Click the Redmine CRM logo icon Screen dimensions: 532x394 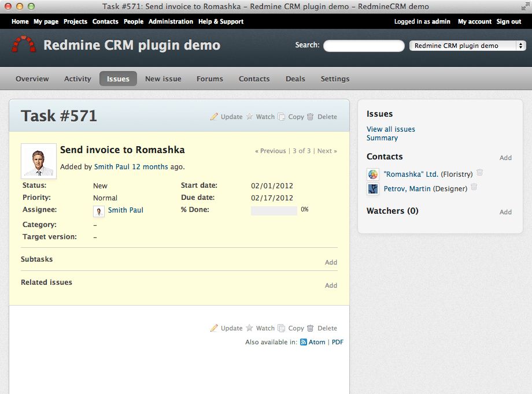24,45
